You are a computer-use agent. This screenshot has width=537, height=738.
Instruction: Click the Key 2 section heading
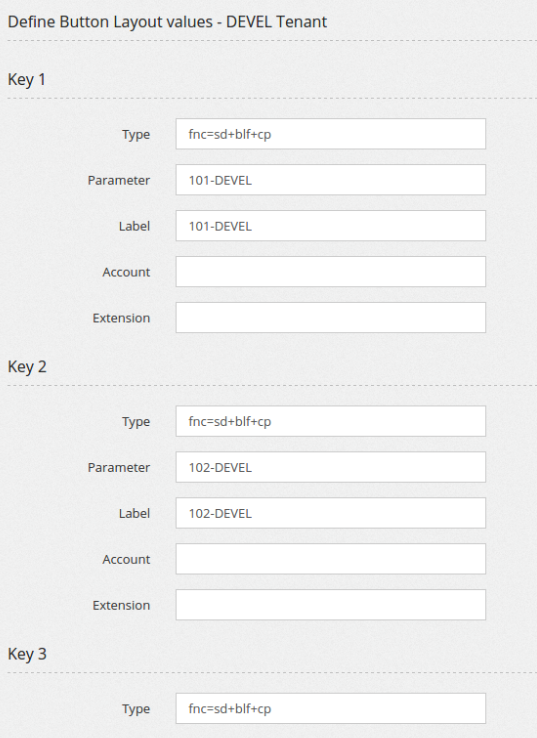point(27,367)
